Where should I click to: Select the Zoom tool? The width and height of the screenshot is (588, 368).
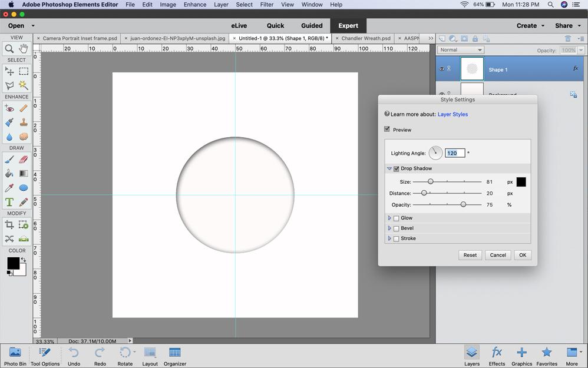coord(9,48)
